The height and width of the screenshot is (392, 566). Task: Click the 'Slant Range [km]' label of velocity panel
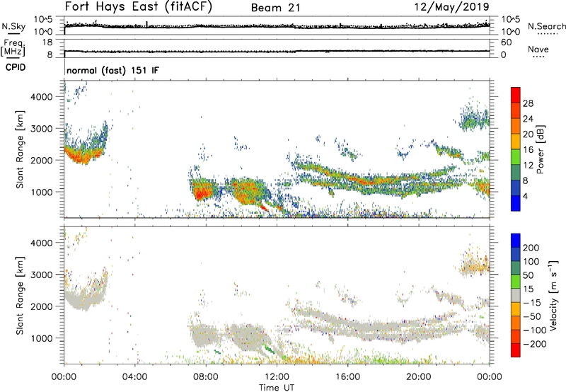pos(20,296)
